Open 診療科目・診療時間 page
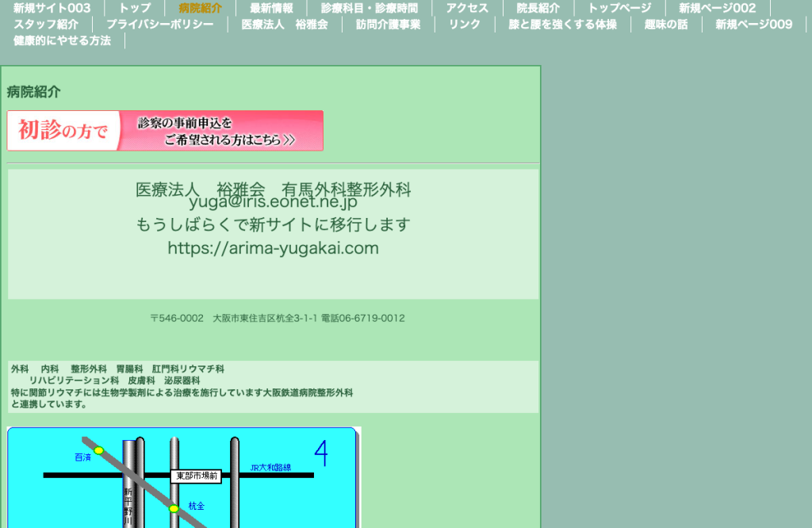This screenshot has width=812, height=528. 370,8
